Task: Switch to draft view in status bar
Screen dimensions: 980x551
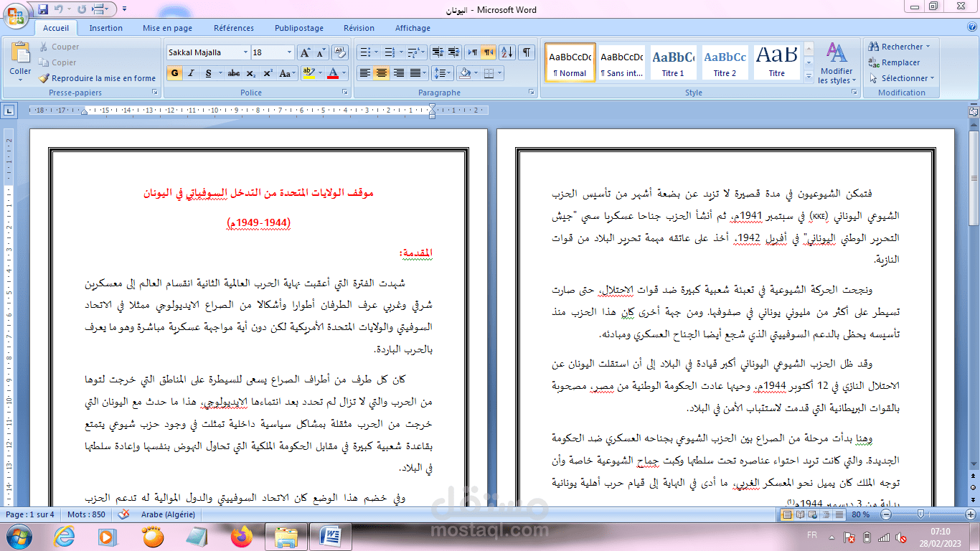Action: (x=840, y=514)
